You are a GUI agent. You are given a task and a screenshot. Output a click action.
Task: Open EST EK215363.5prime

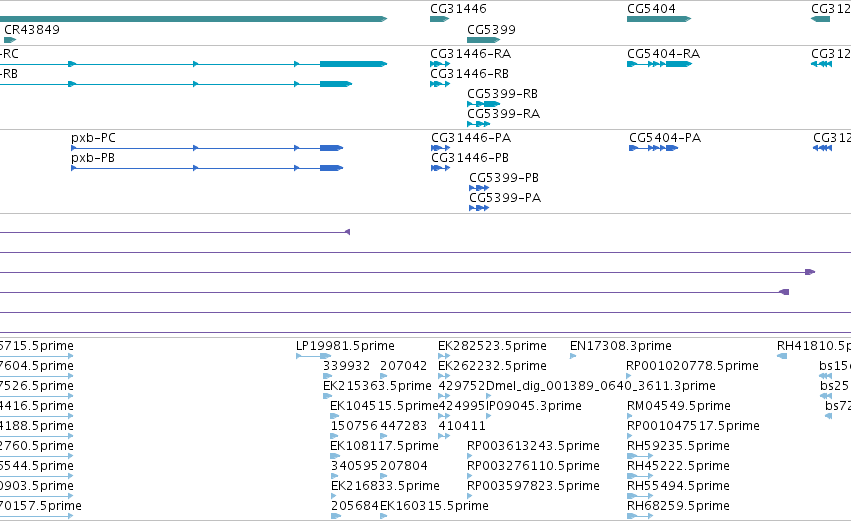click(377, 386)
